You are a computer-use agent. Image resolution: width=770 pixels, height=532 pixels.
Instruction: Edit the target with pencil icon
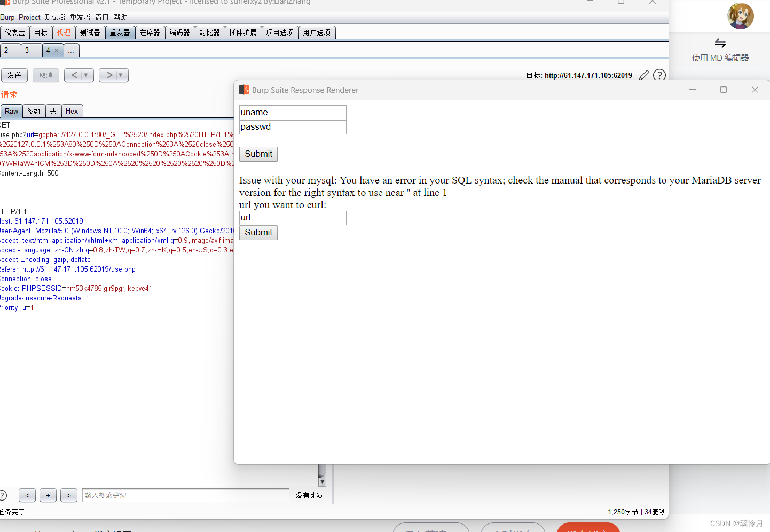coord(644,75)
